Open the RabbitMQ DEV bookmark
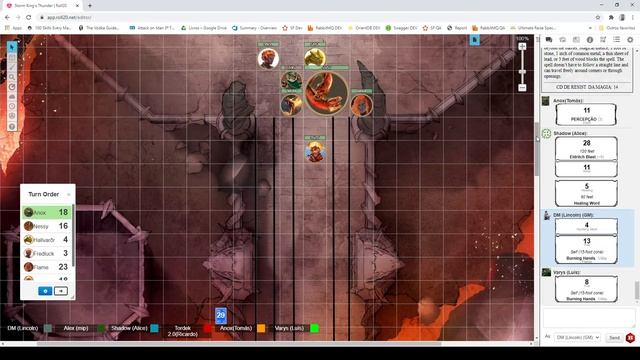 [x=325, y=28]
